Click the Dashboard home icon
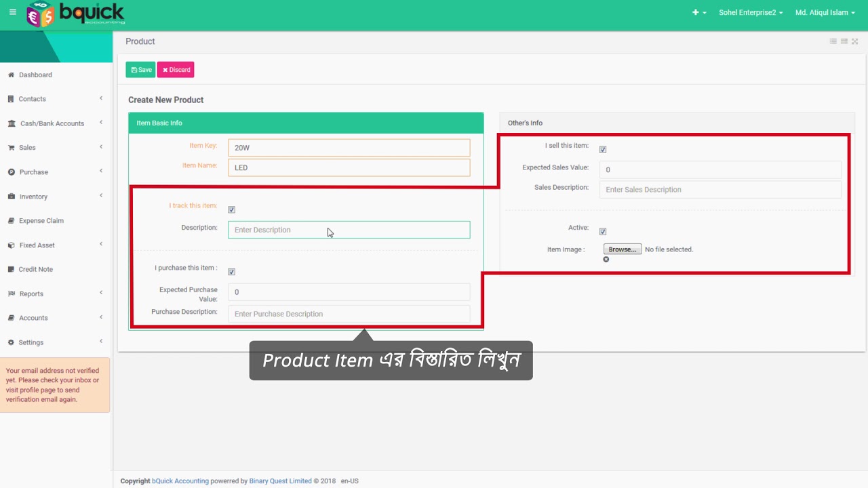 11,75
